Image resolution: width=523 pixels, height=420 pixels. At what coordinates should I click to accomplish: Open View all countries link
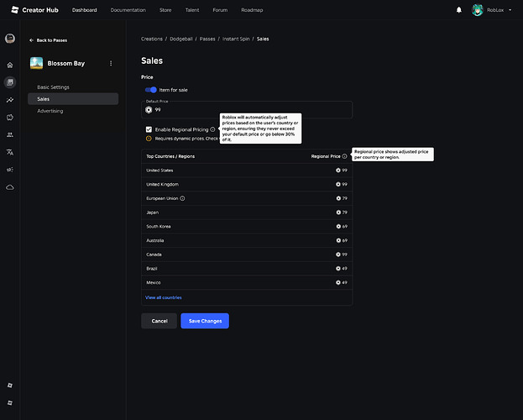click(x=164, y=297)
